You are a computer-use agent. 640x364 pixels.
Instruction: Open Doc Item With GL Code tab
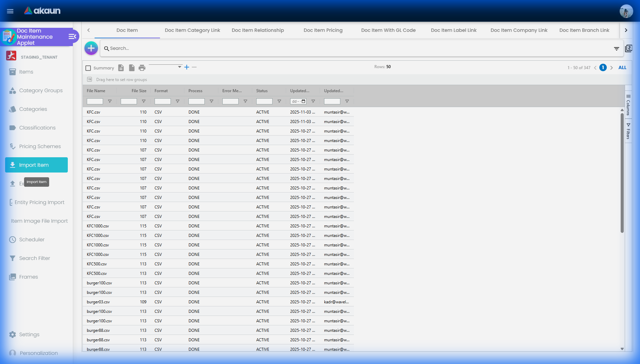(388, 30)
